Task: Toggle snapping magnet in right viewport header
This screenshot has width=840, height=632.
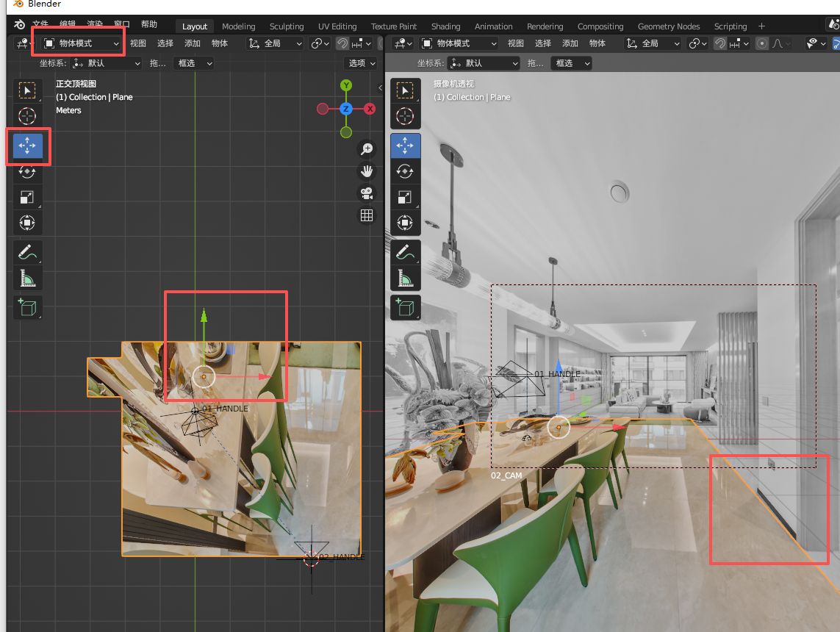Action: (721, 44)
